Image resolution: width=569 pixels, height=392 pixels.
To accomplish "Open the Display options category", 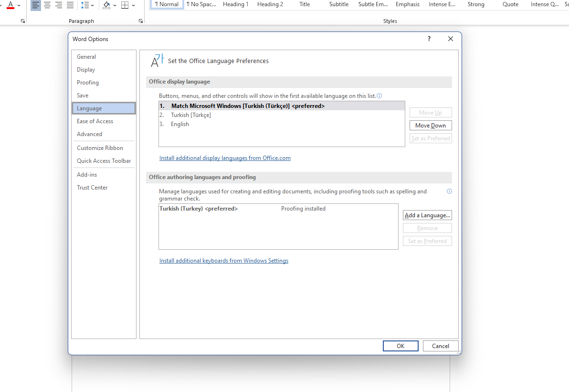I will click(104, 70).
